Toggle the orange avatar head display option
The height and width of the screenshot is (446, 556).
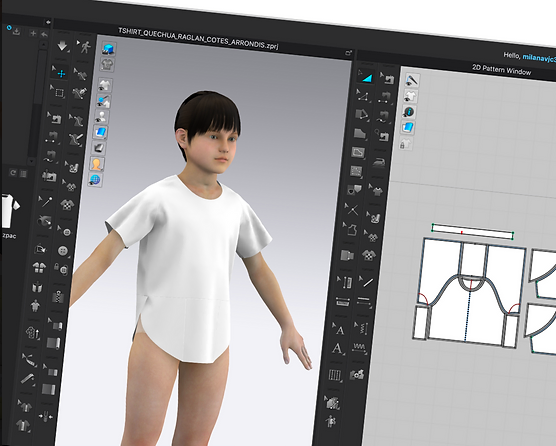coord(96,164)
